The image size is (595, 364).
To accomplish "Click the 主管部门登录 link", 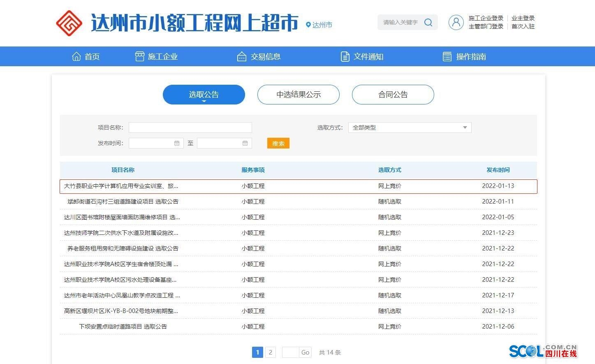I will pyautogui.click(x=486, y=26).
